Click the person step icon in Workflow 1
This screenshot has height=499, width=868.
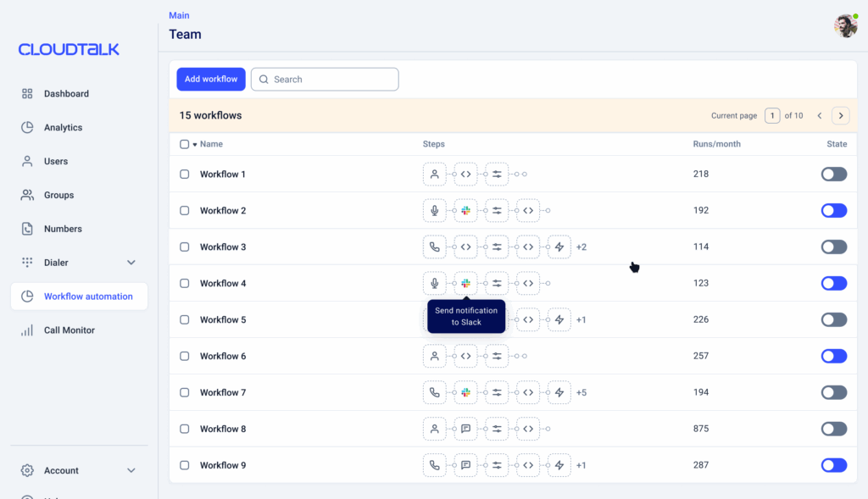pyautogui.click(x=434, y=175)
